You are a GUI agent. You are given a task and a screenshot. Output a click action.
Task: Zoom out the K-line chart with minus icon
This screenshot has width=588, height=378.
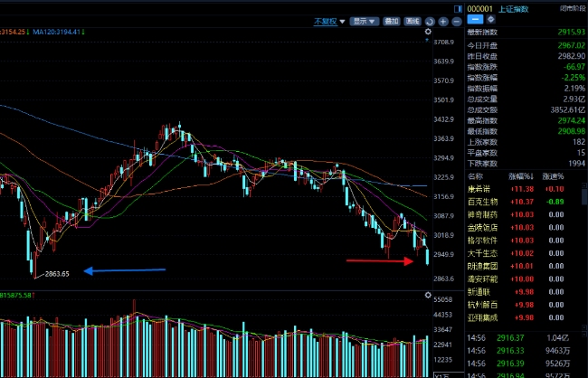(x=456, y=21)
